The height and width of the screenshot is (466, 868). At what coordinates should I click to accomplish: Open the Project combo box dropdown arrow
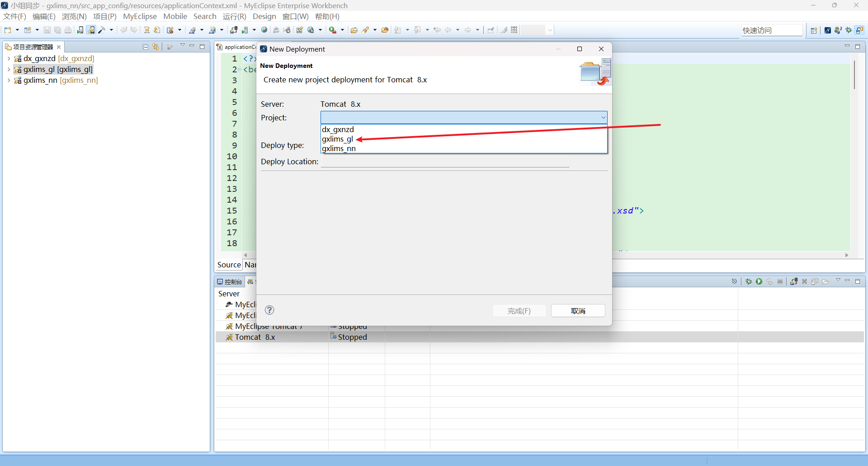[x=603, y=118]
